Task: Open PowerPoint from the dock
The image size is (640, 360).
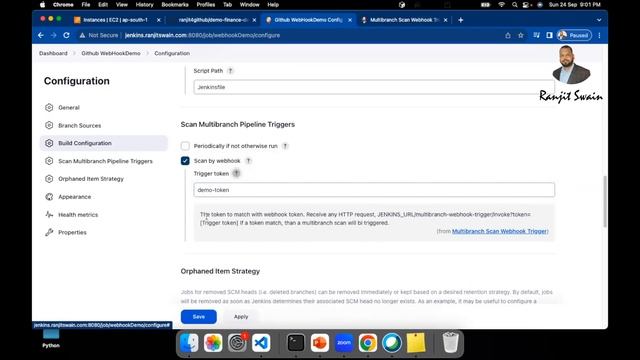Action: [320, 343]
